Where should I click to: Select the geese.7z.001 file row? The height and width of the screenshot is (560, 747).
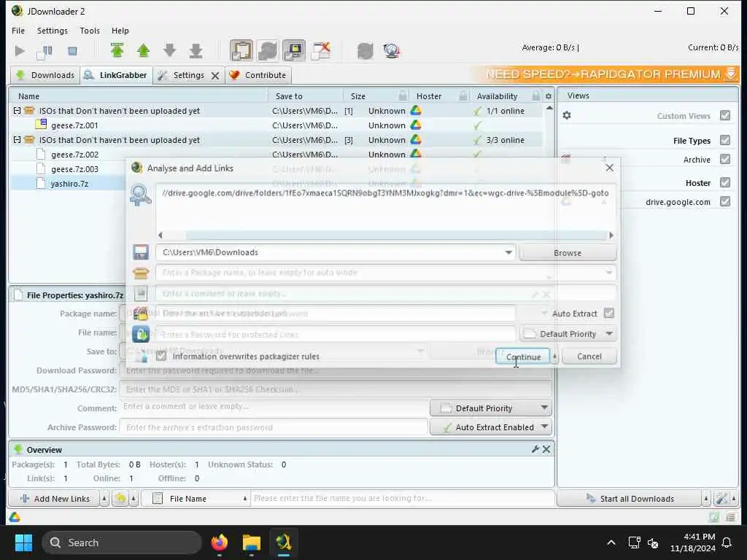tap(276, 125)
